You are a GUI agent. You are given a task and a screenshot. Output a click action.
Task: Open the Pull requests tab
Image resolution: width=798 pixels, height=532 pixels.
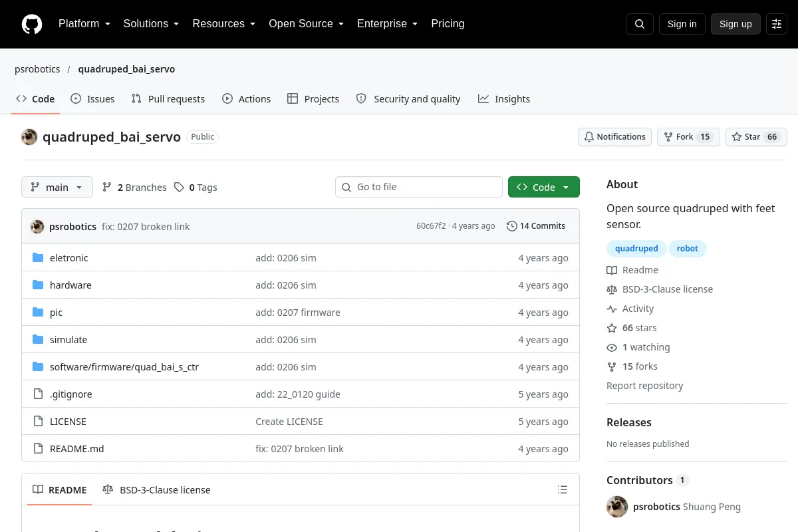click(x=168, y=99)
